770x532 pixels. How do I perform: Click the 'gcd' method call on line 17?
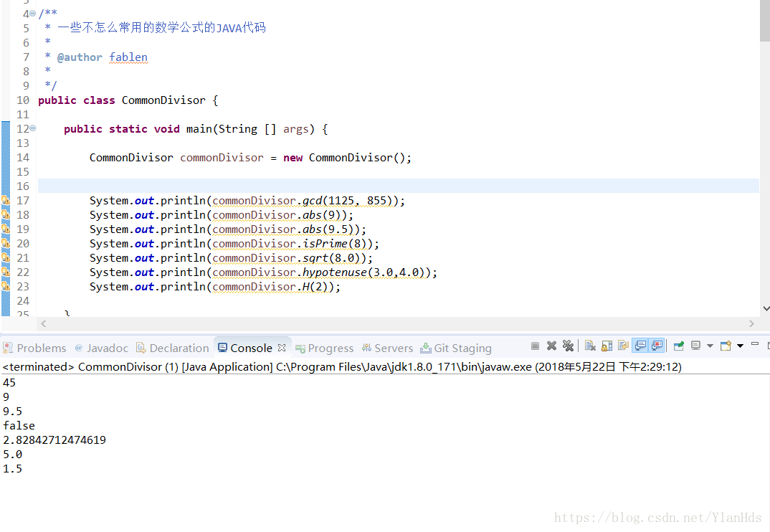coord(313,201)
